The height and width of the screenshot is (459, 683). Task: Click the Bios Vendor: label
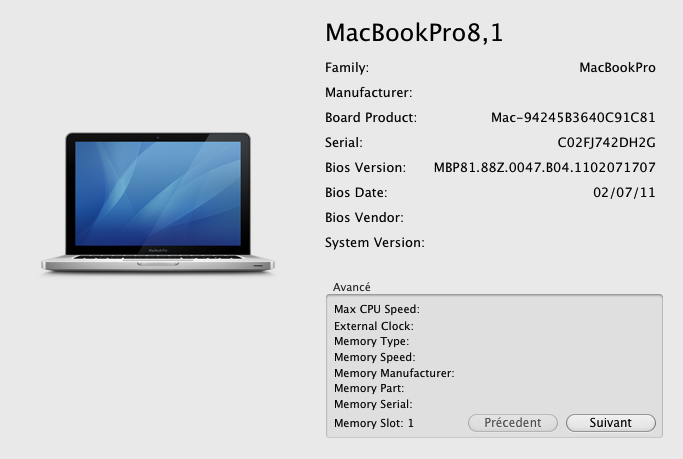tap(364, 217)
